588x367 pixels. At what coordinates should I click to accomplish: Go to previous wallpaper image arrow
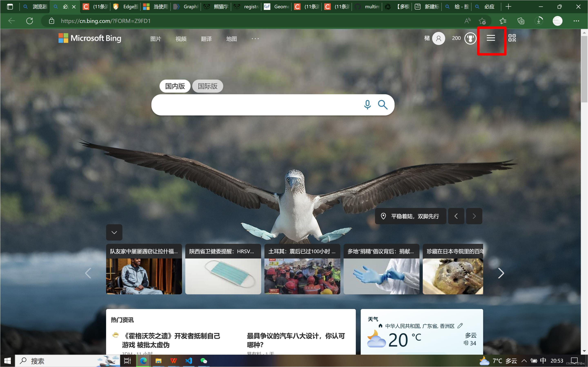(x=456, y=216)
